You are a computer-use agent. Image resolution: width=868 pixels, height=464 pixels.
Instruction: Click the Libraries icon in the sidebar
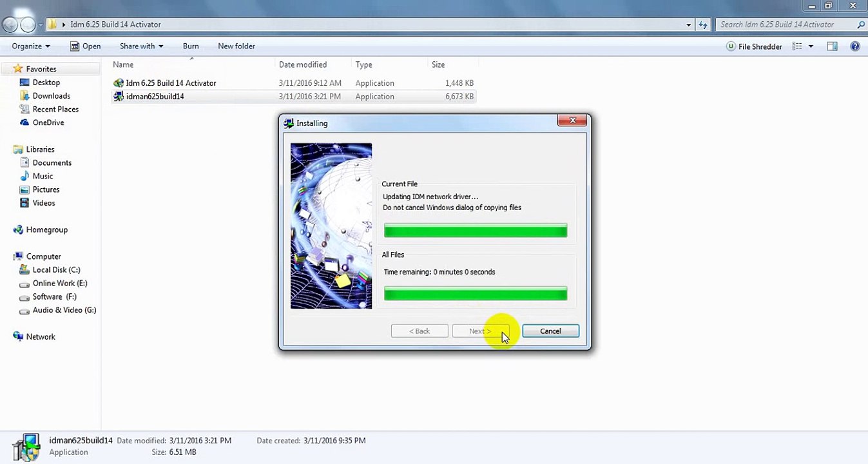[x=18, y=150]
